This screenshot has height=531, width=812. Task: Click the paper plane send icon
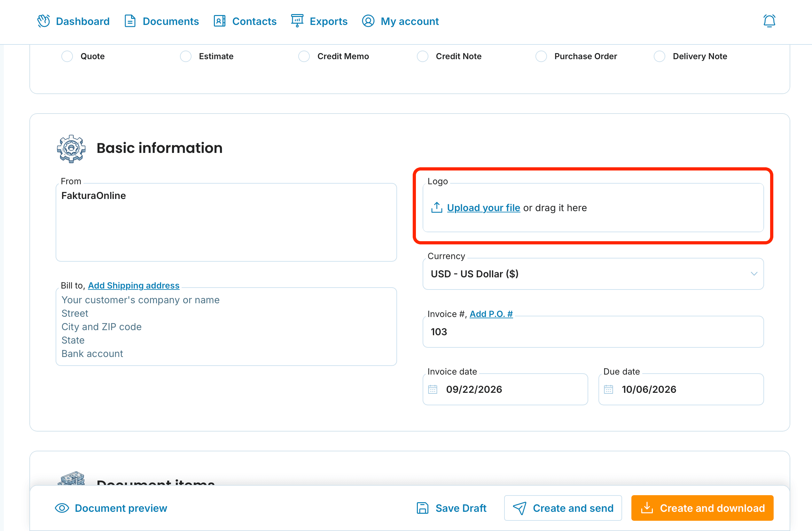519,508
